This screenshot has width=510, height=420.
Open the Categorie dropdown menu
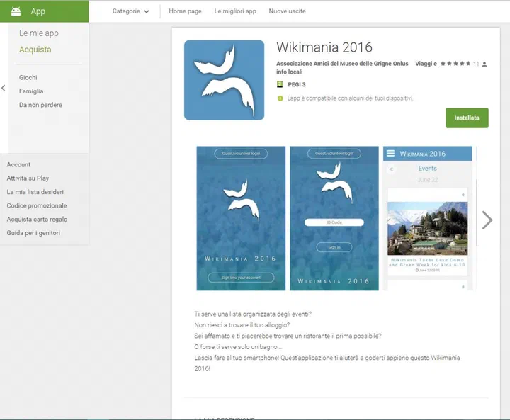(x=131, y=11)
